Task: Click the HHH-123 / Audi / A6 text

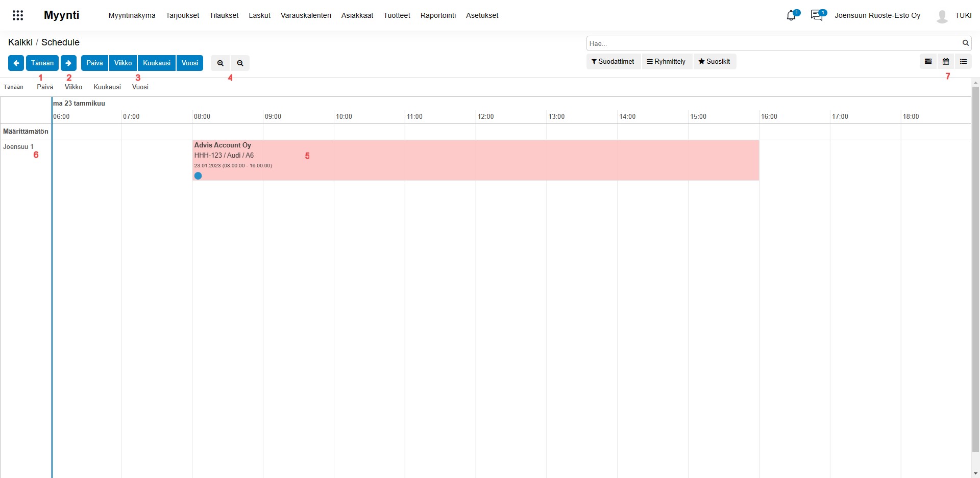Action: pos(224,155)
